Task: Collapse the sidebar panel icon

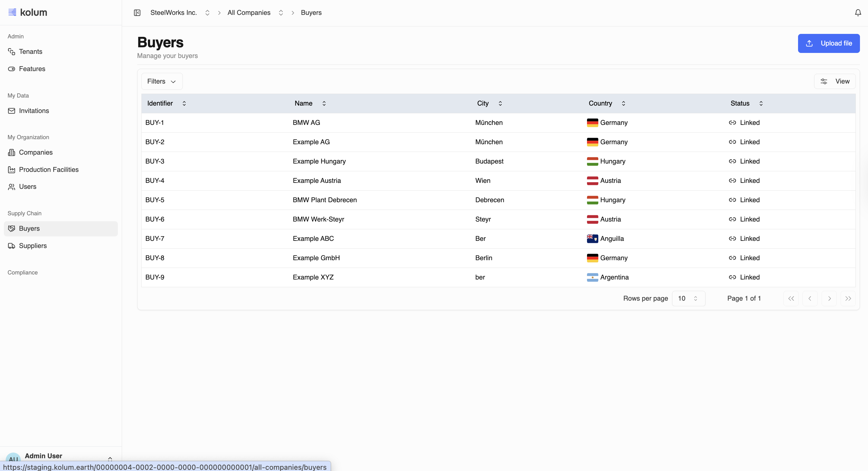Action: click(x=137, y=13)
